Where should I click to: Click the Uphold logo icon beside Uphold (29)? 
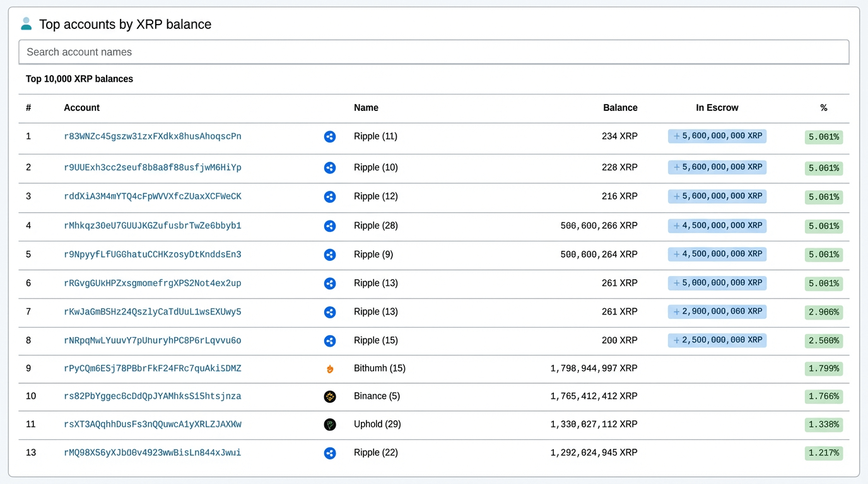(330, 424)
